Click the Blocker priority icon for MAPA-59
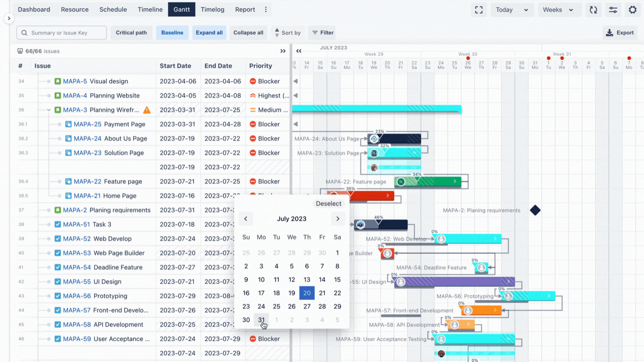Screen dimensions: 644x362 point(253,339)
